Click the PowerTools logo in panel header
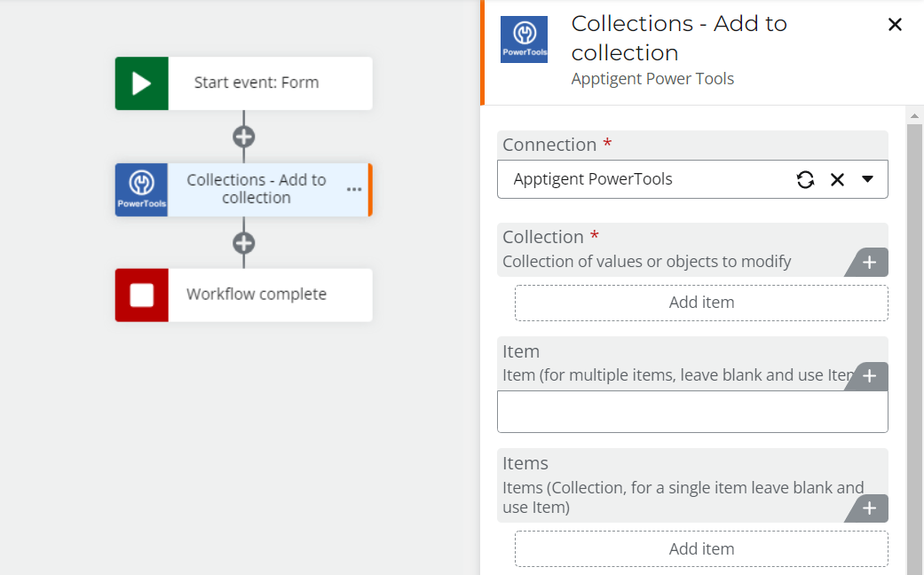The width and height of the screenshot is (924, 575). click(x=524, y=39)
